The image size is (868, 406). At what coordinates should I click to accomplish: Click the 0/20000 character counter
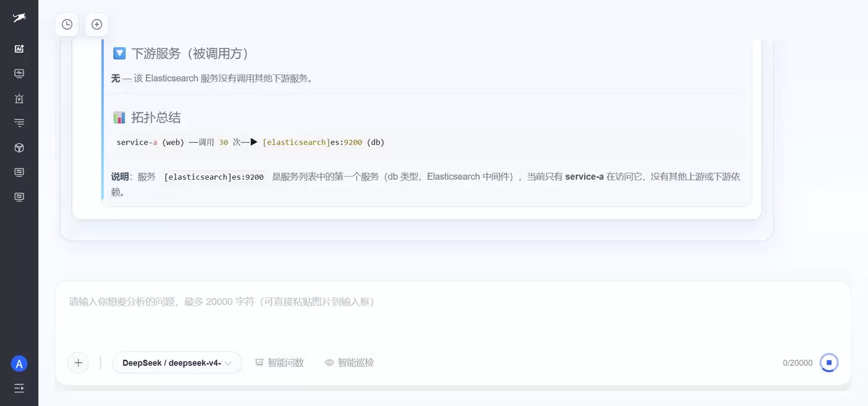pyautogui.click(x=797, y=363)
